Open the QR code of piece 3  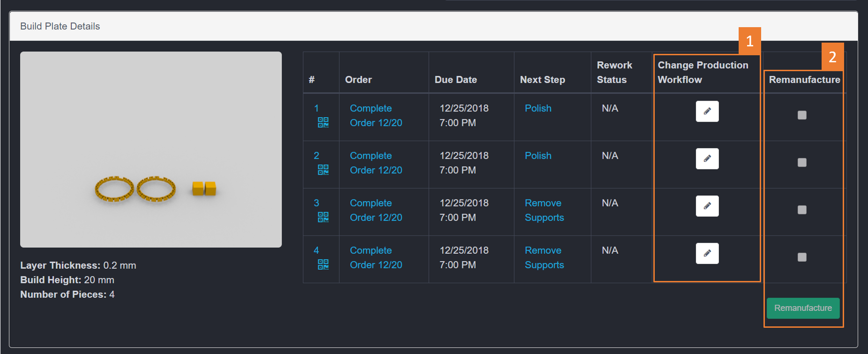[323, 217]
